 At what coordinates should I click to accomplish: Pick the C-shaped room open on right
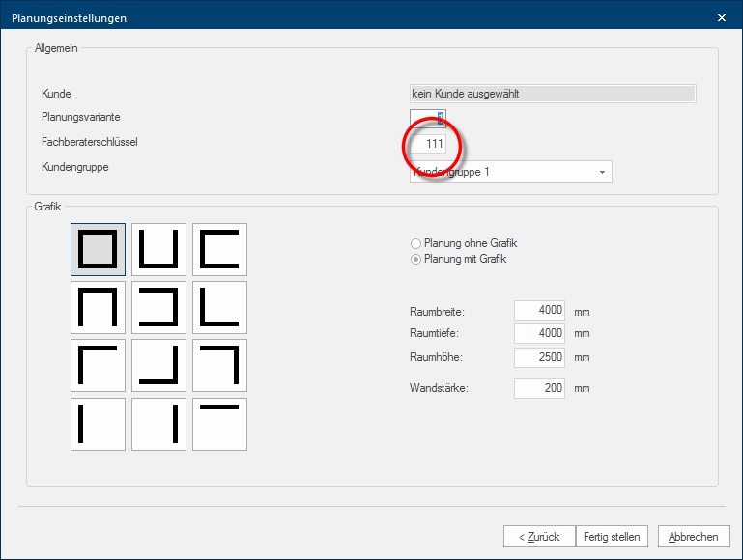tap(219, 250)
